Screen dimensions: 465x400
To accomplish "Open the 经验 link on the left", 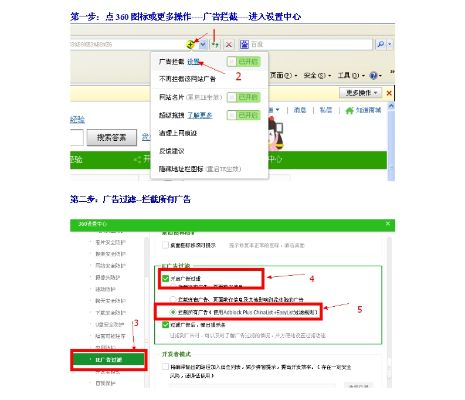I will (x=77, y=120).
